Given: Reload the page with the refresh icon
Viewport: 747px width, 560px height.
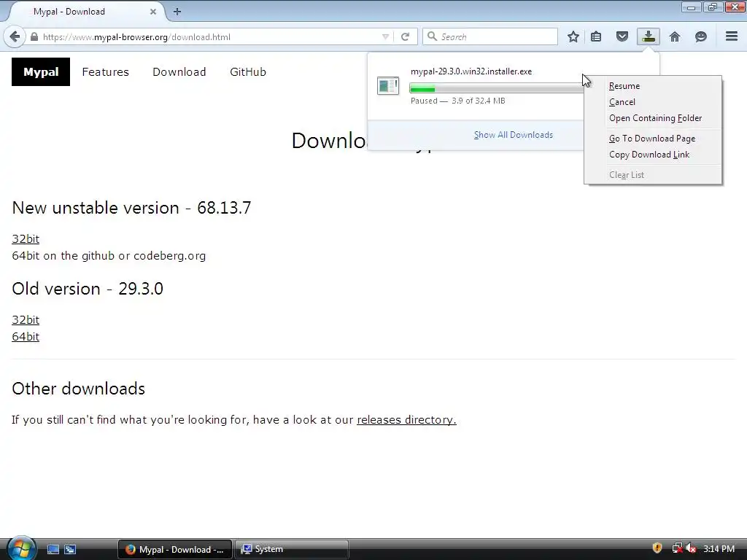Looking at the screenshot, I should (405, 36).
